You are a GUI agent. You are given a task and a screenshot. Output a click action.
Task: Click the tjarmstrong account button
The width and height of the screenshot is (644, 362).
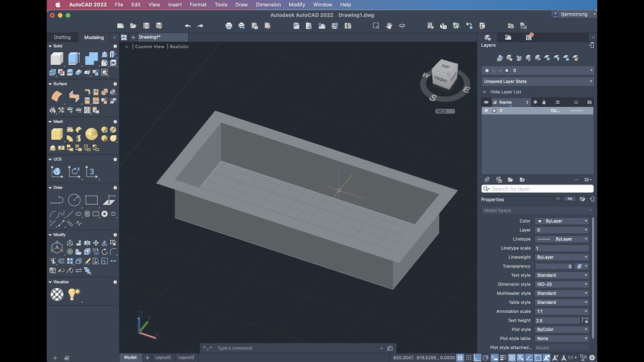click(x=574, y=14)
